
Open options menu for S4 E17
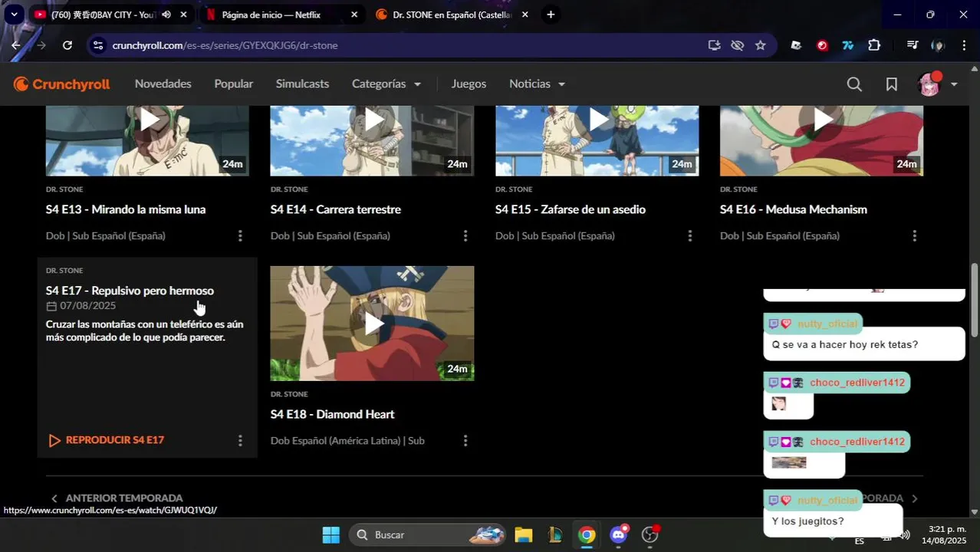coord(240,441)
